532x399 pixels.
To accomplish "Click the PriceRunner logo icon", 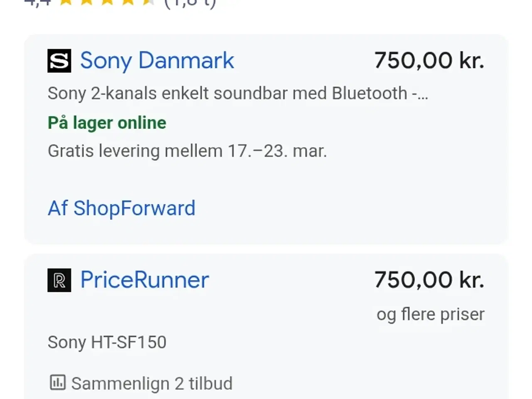I will pyautogui.click(x=59, y=280).
